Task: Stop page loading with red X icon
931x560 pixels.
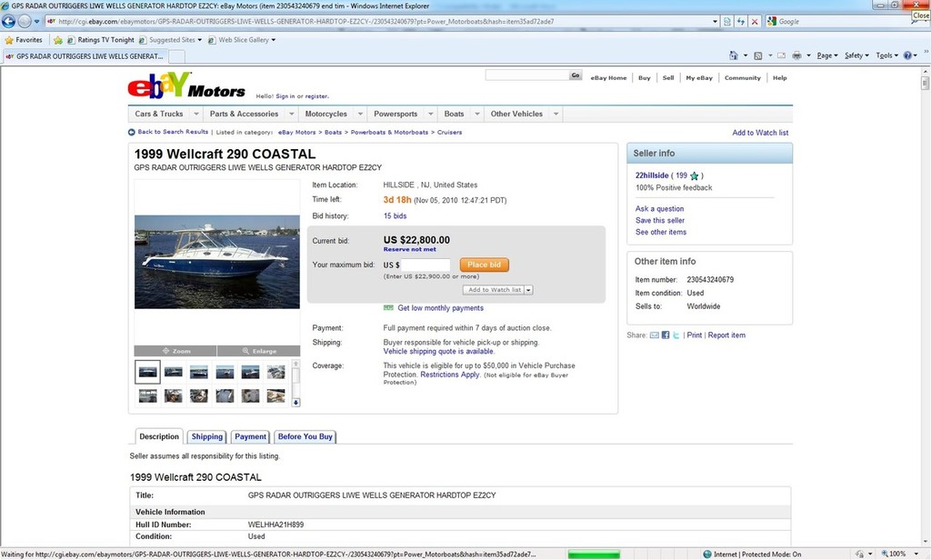Action: 755,22
